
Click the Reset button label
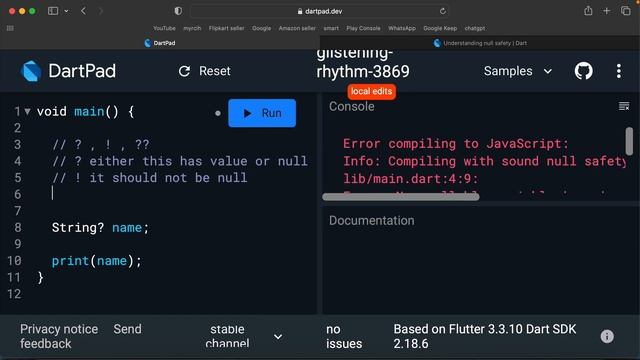[x=215, y=71]
